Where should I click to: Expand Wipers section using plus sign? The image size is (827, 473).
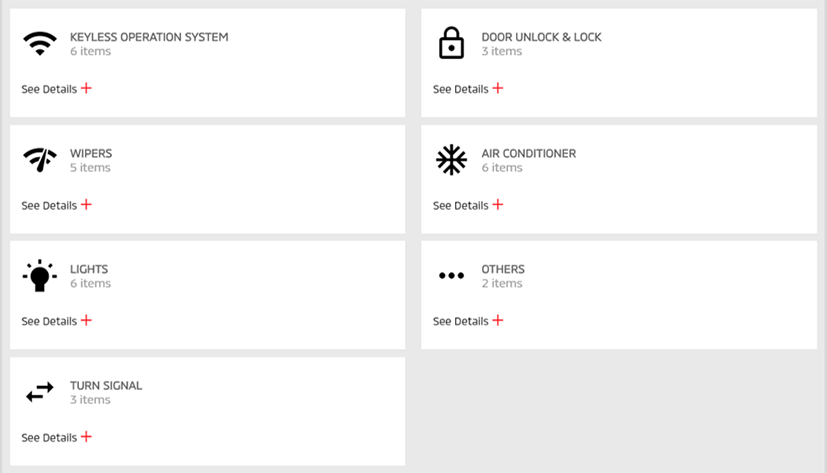tap(86, 205)
